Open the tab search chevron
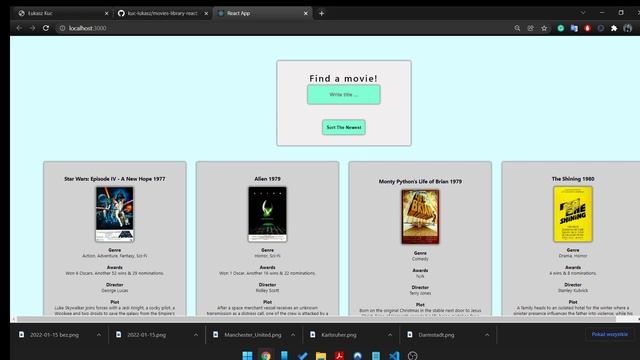The width and height of the screenshot is (640, 360). (x=583, y=13)
